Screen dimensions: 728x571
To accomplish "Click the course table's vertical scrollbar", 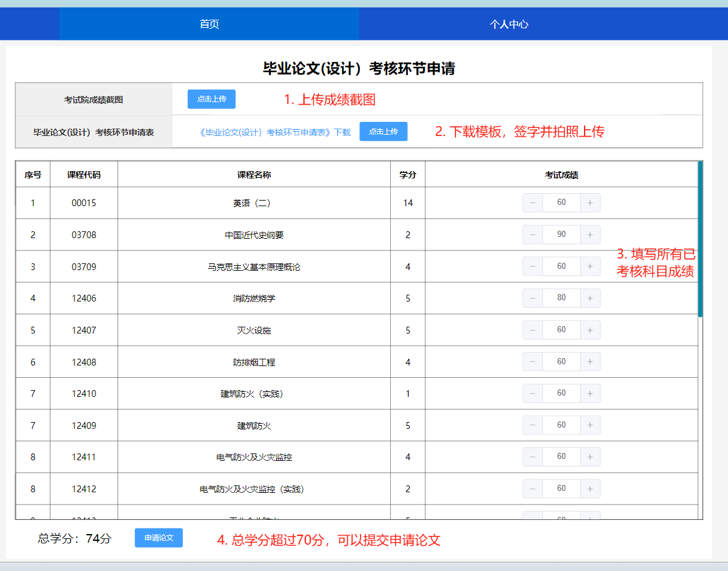I will click(x=700, y=239).
